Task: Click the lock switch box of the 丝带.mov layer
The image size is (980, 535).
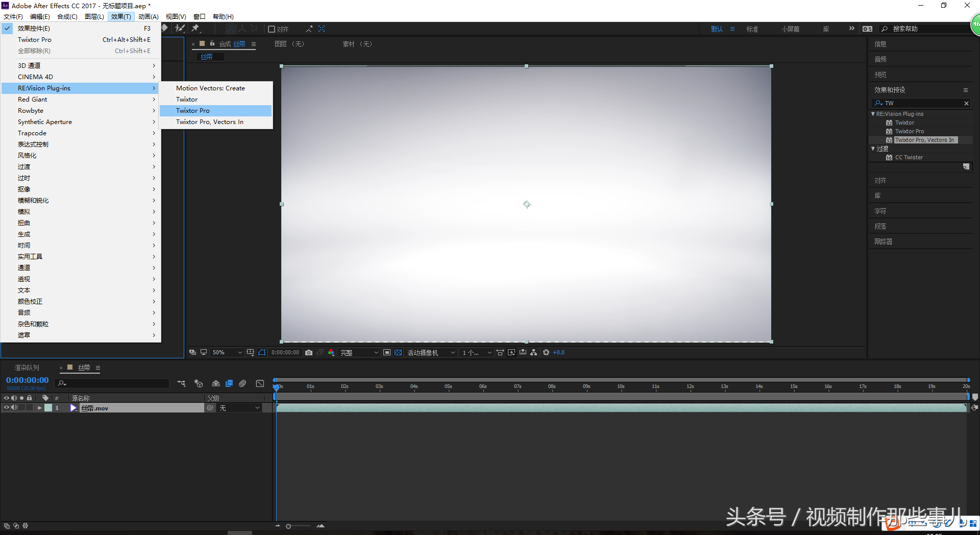Action: point(30,408)
